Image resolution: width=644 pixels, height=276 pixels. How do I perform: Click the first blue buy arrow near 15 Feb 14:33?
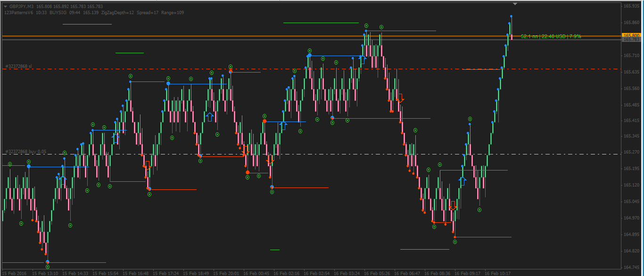click(x=63, y=180)
